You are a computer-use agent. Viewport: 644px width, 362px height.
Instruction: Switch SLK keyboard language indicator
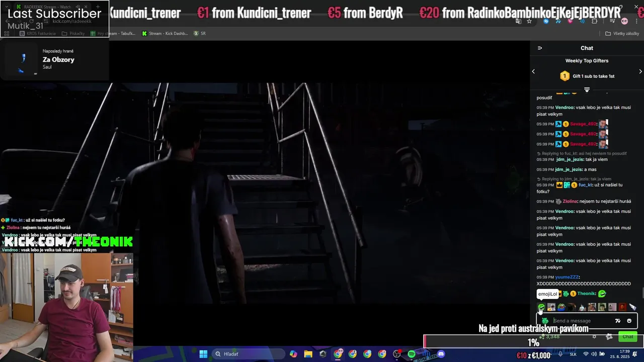point(573,354)
